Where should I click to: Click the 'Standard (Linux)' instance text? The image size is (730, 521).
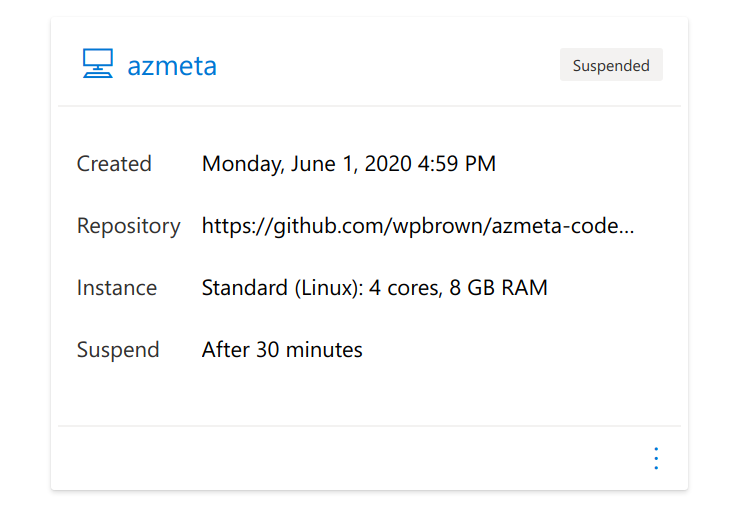[282, 288]
